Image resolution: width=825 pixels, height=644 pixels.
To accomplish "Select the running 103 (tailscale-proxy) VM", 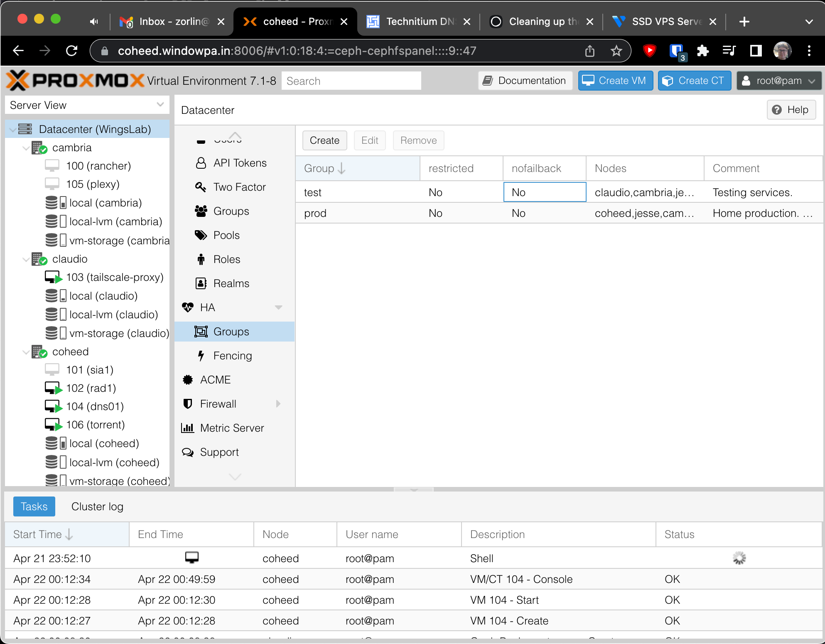I will (115, 277).
